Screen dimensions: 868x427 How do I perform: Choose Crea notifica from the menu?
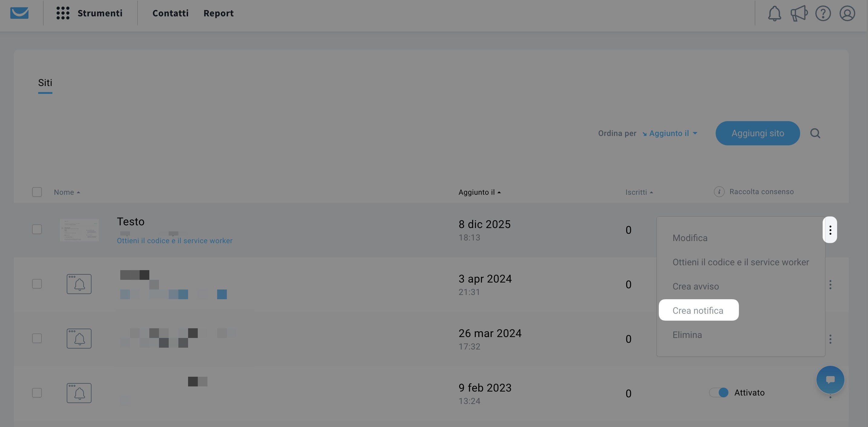click(x=698, y=310)
